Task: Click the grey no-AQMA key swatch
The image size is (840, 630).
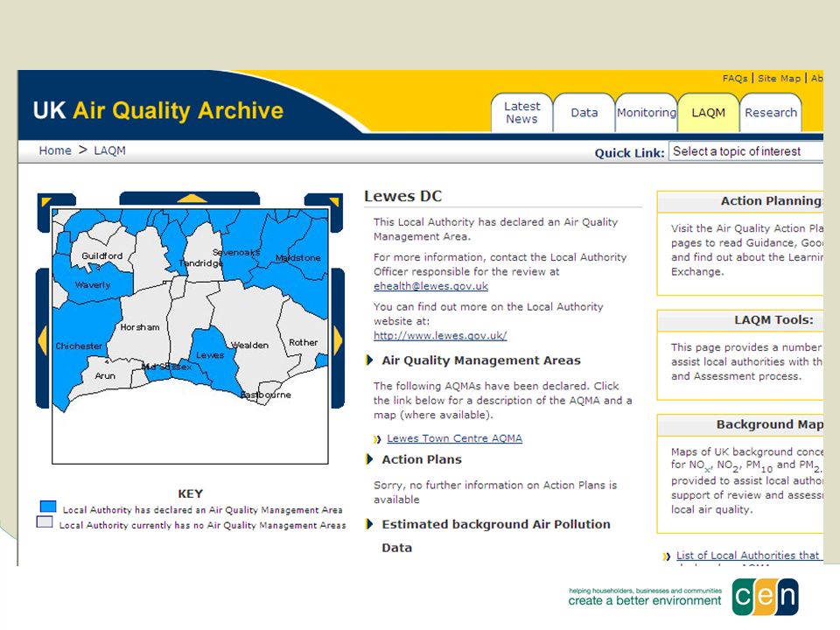Action: click(45, 521)
